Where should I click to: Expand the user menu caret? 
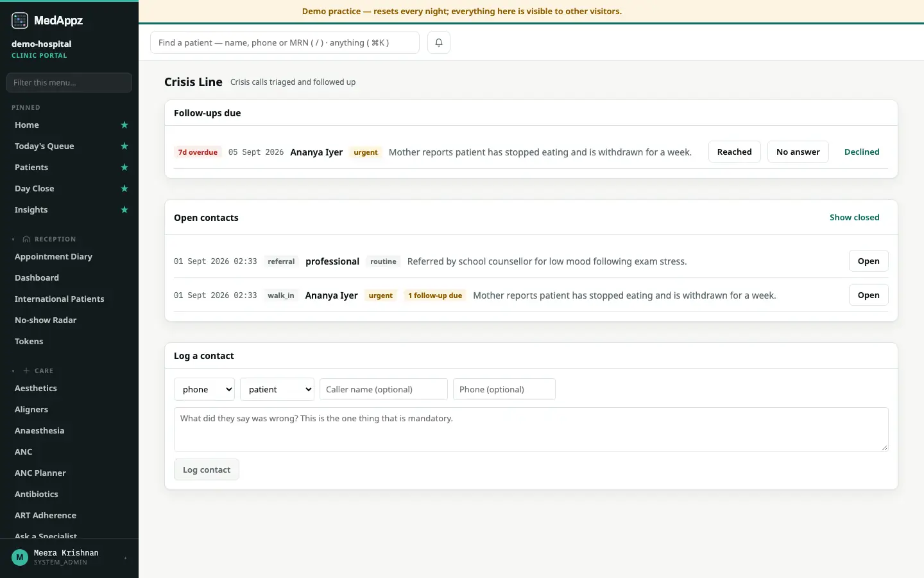tap(126, 558)
